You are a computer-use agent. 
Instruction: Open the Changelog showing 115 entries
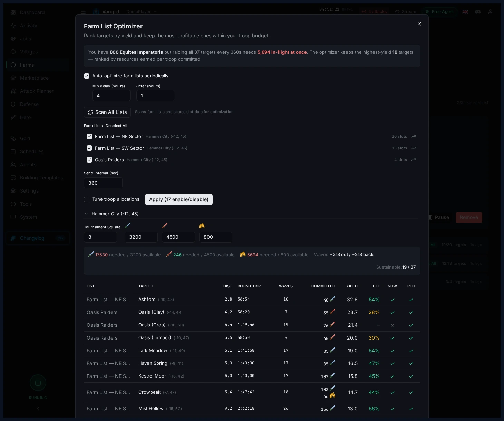[32, 238]
